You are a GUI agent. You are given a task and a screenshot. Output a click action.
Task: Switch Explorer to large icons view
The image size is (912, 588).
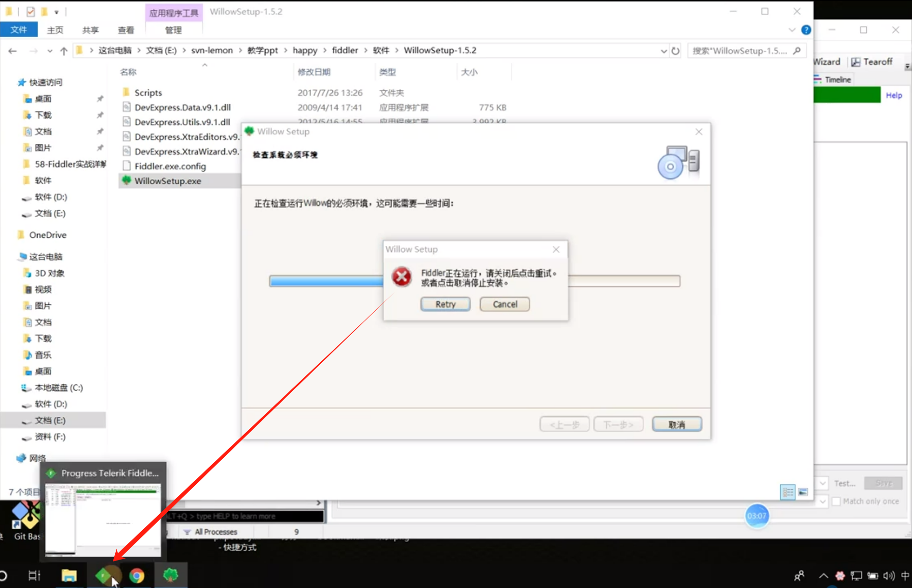(803, 492)
